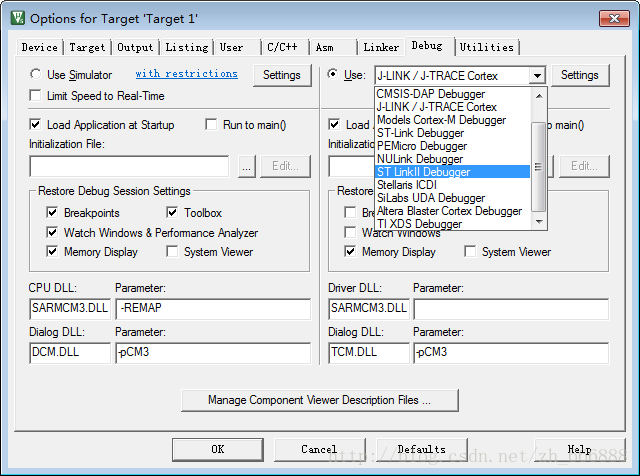Collapse the debugger dropdown via its arrow
Viewport: 640px width, 476px height.
[537, 76]
